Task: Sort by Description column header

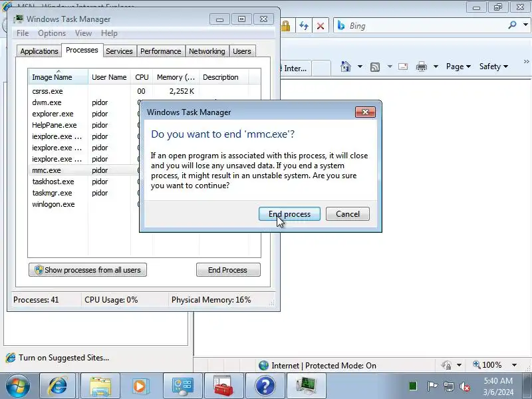Action: 224,77
